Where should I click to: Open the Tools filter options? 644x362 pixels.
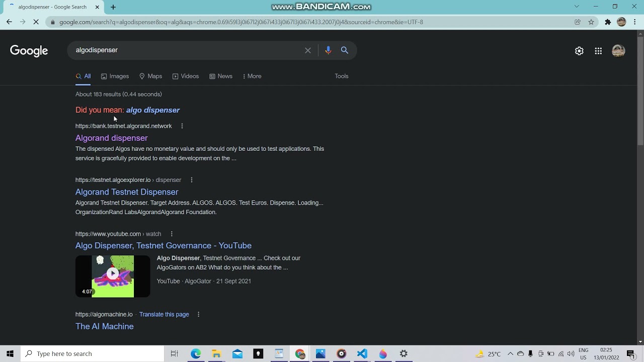coord(342,76)
